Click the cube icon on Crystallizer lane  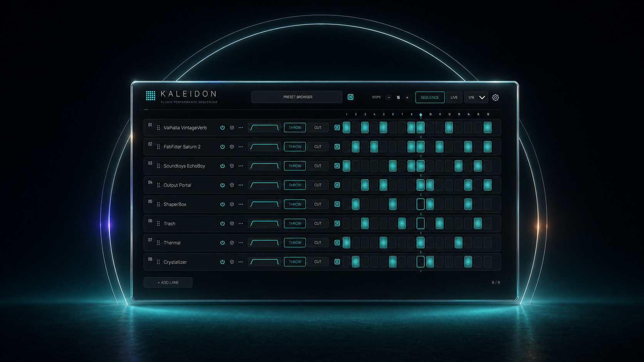point(232,262)
